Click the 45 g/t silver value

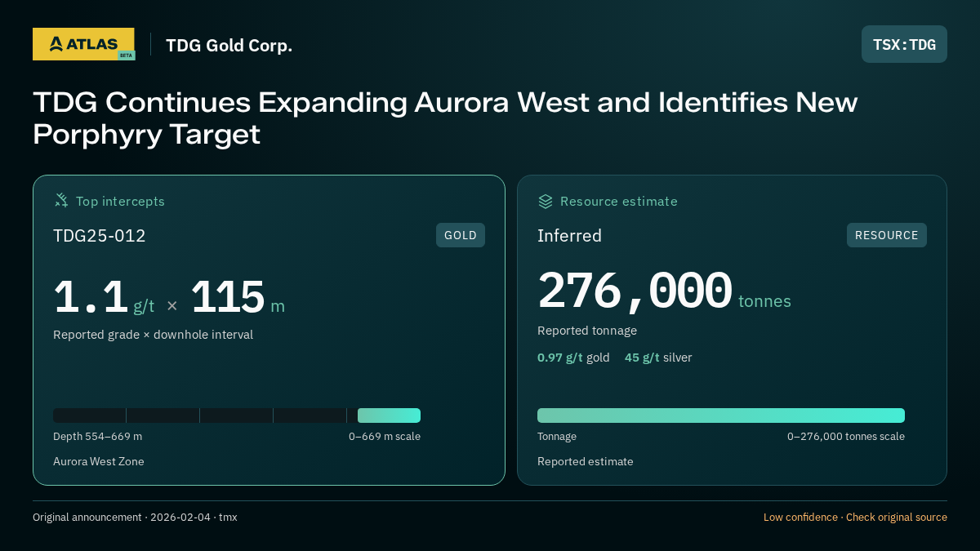pos(658,358)
